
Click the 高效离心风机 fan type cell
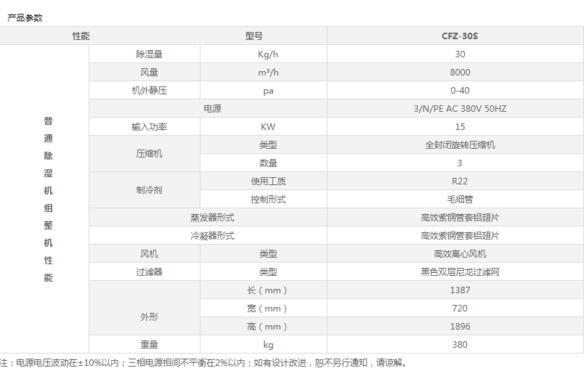coord(460,254)
